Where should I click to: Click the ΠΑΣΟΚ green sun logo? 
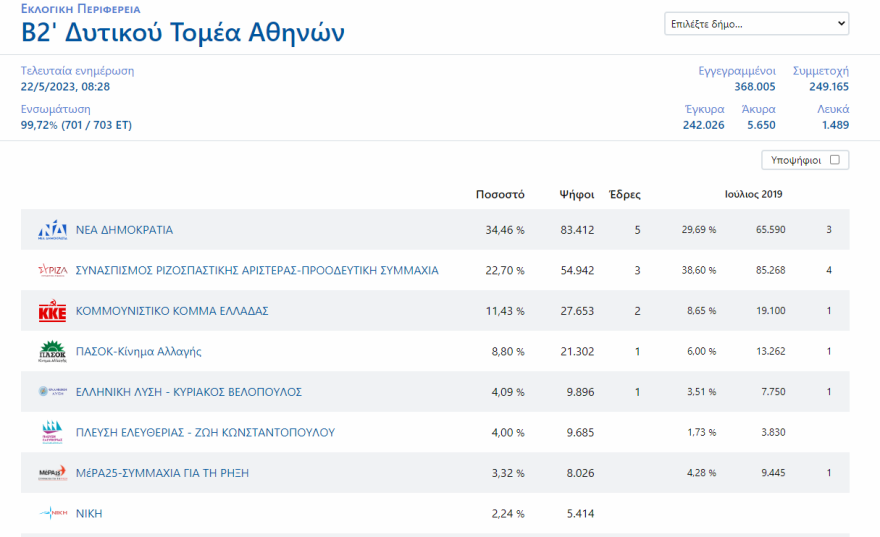point(52,352)
